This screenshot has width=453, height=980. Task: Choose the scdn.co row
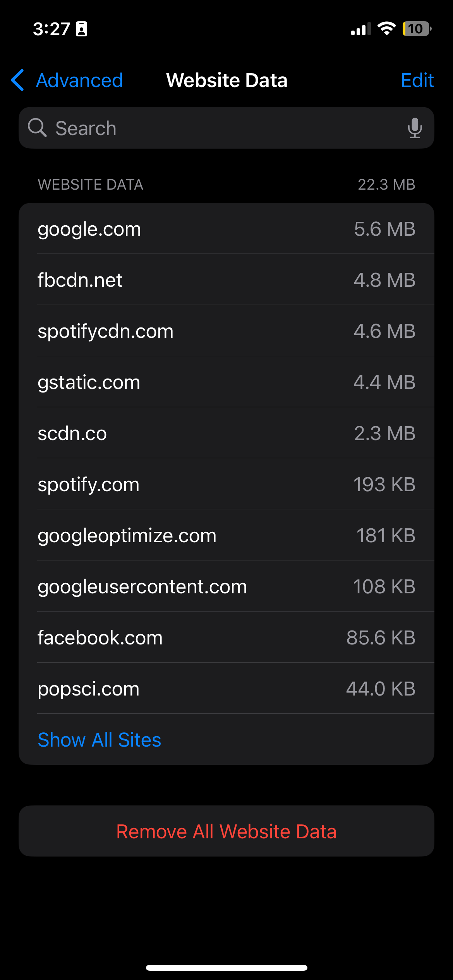(x=226, y=433)
